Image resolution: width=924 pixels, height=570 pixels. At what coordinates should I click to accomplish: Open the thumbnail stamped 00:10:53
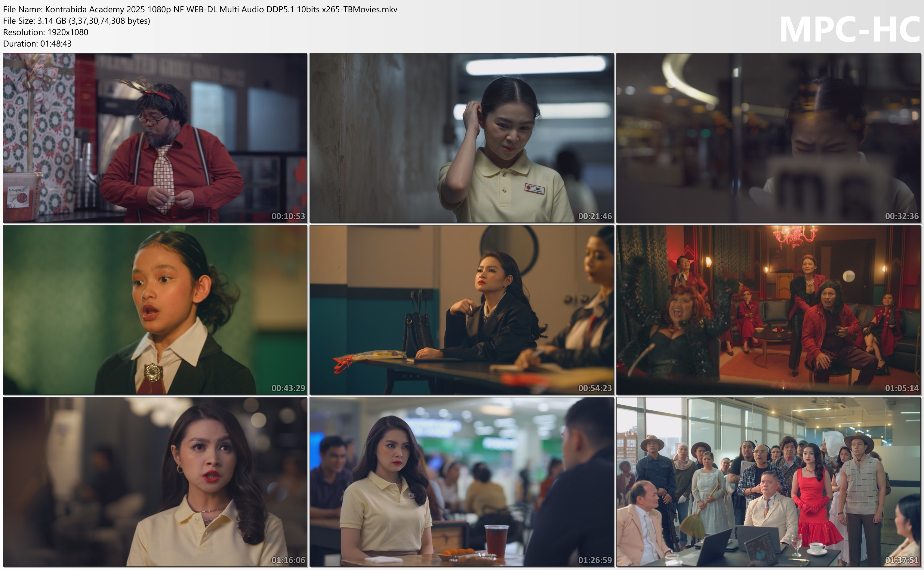coord(155,138)
